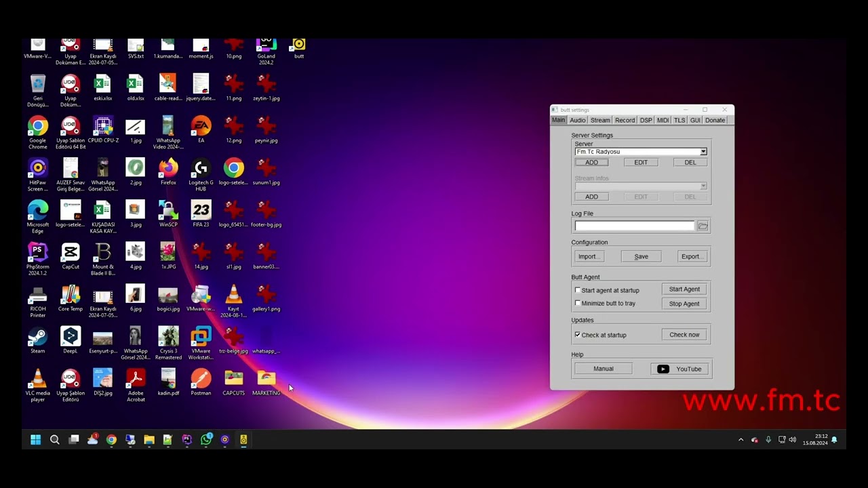
Task: Open the Server dropdown showing Fm.Tc Radyosu
Action: 641,152
